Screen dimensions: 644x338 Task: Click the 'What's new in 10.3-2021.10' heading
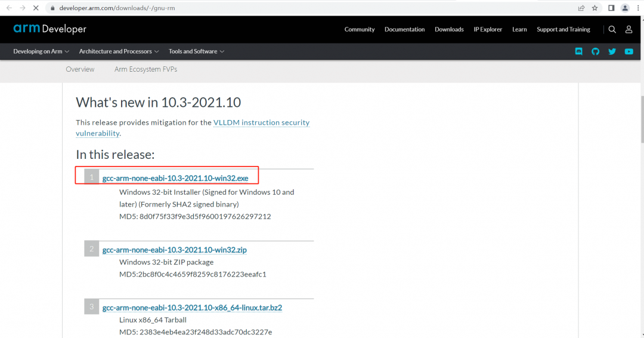158,102
